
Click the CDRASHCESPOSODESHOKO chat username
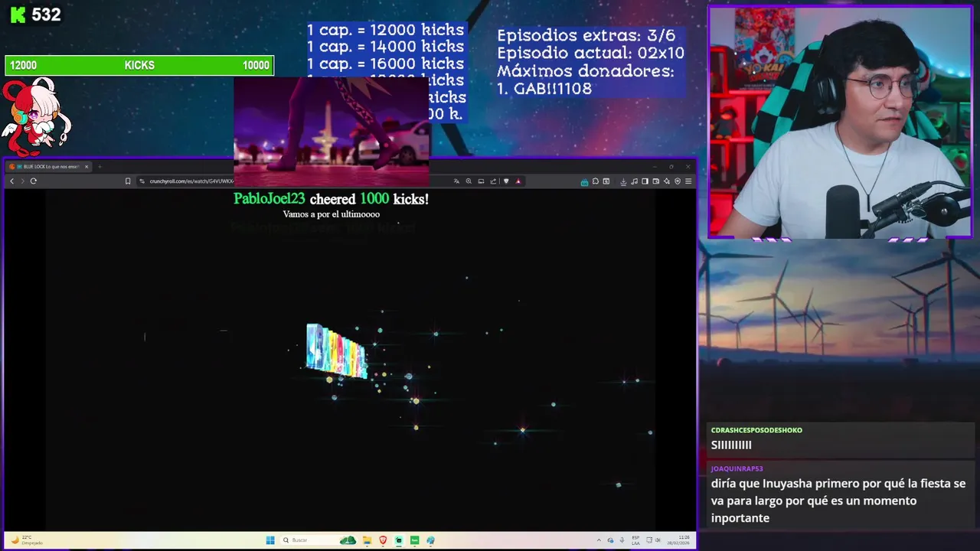756,430
